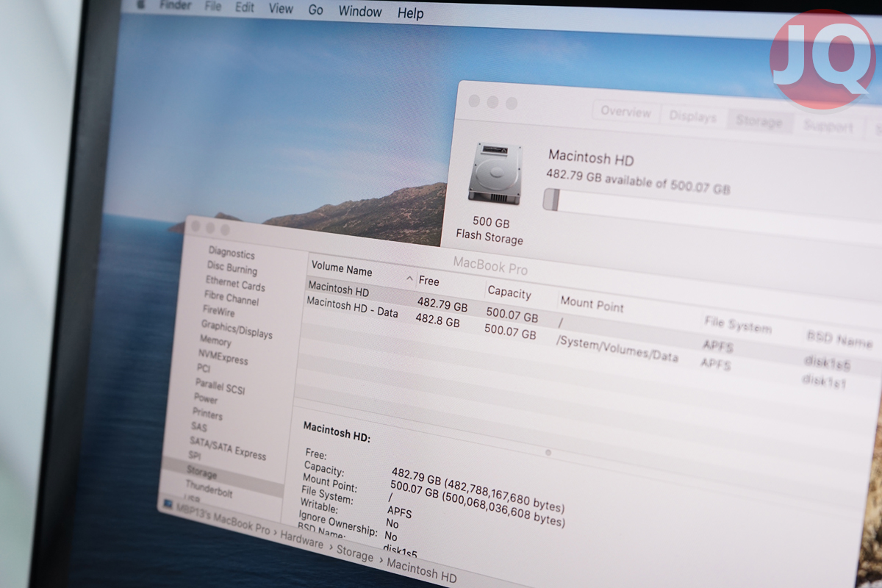Click Hardware in the path bar

(x=301, y=541)
